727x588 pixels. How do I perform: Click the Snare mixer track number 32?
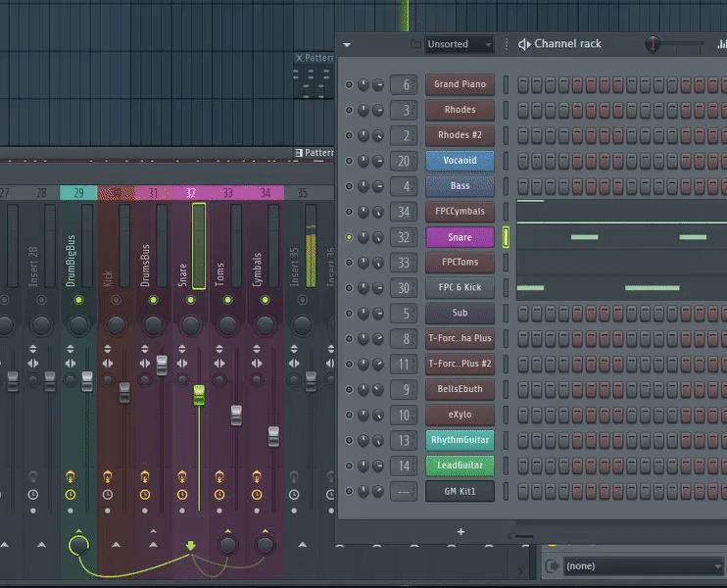404,237
